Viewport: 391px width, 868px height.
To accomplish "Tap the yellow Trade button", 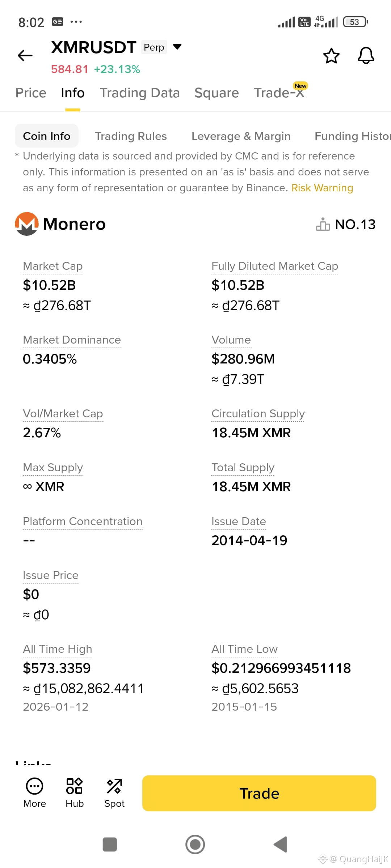I will pos(259,793).
